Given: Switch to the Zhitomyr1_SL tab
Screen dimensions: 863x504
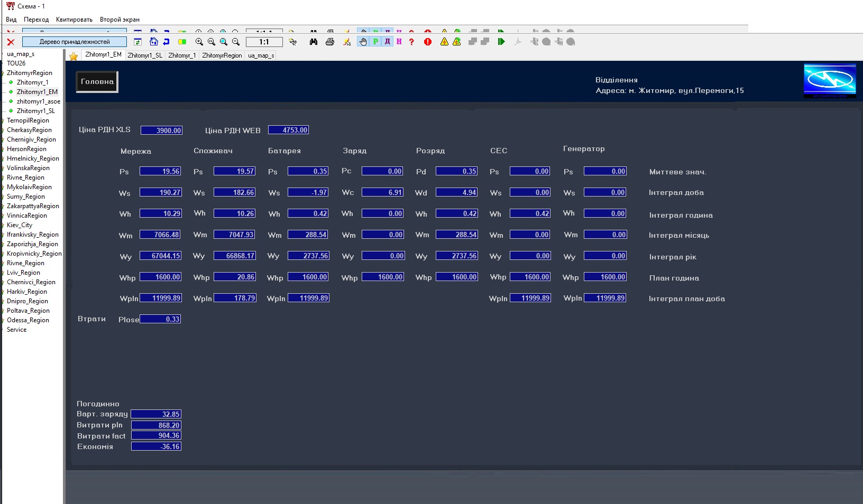Looking at the screenshot, I should 145,55.
